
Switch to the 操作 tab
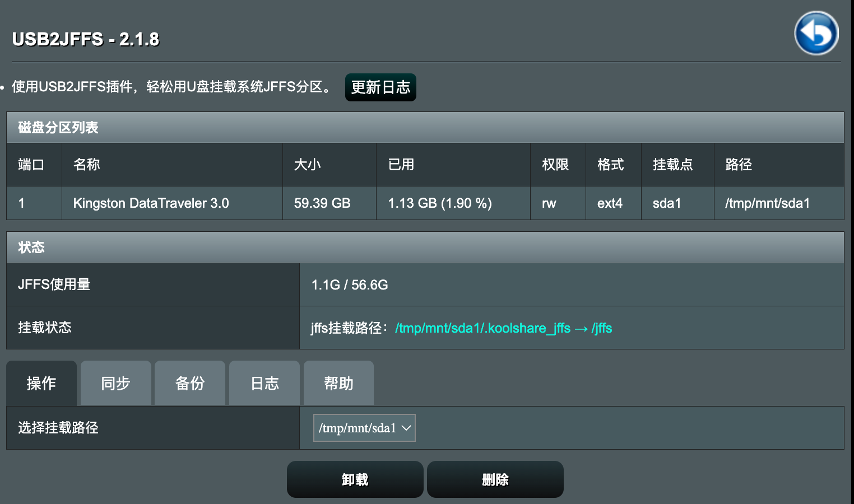[x=41, y=383]
